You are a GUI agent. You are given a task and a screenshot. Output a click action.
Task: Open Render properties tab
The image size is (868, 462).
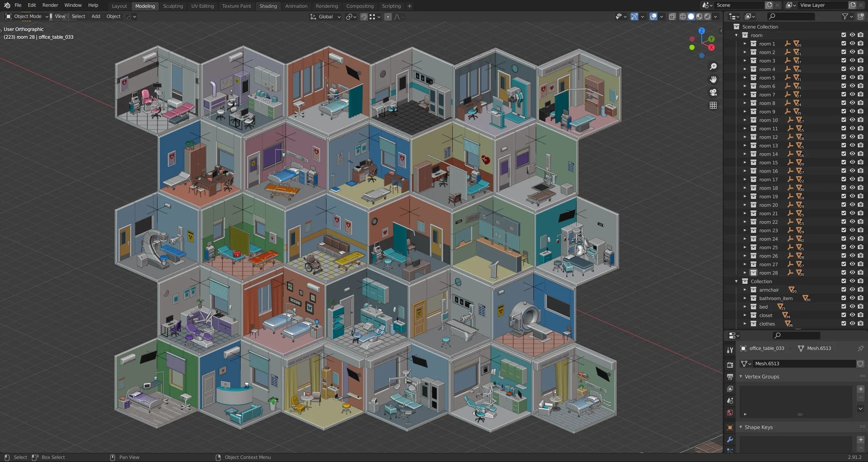point(730,365)
